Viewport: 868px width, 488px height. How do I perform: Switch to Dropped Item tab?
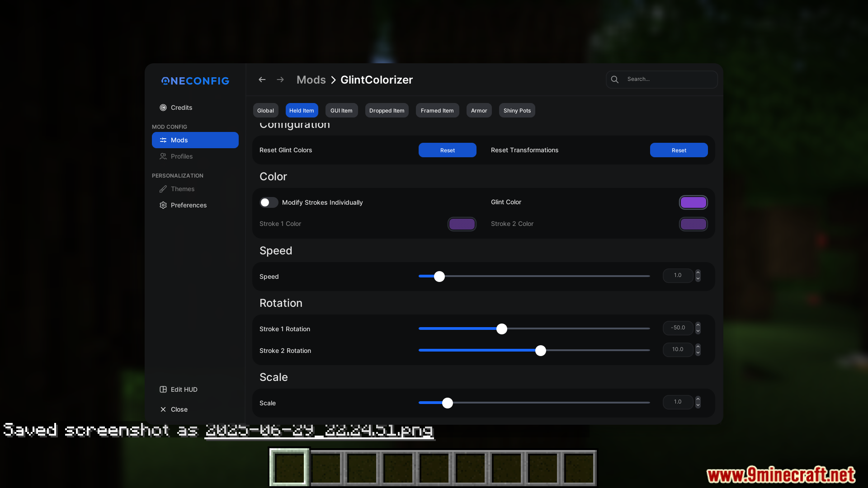pyautogui.click(x=387, y=111)
